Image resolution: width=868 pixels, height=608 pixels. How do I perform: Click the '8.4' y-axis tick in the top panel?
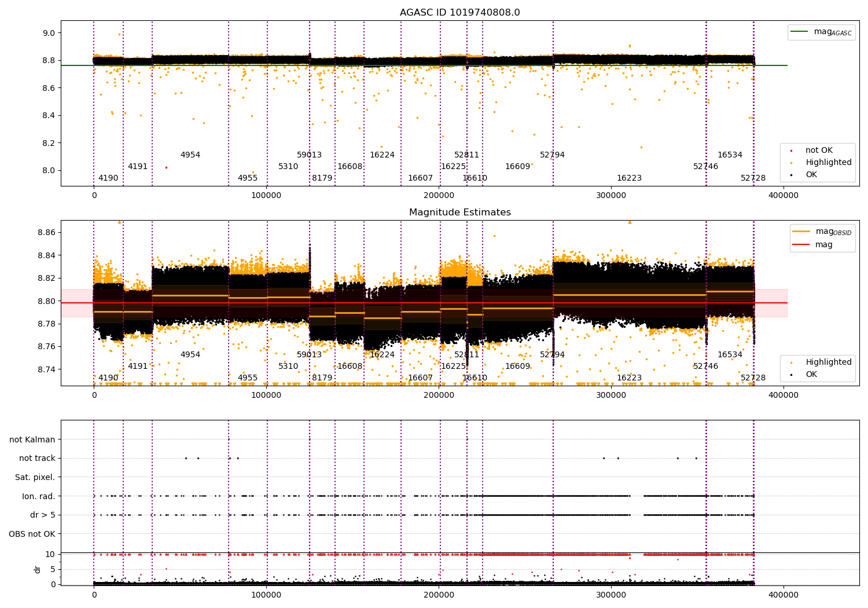pos(49,115)
